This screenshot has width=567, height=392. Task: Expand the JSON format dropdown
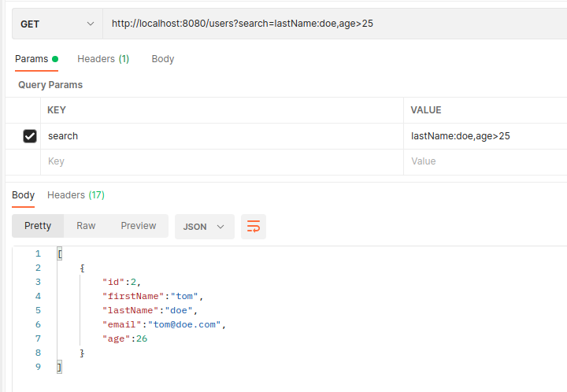click(x=204, y=227)
